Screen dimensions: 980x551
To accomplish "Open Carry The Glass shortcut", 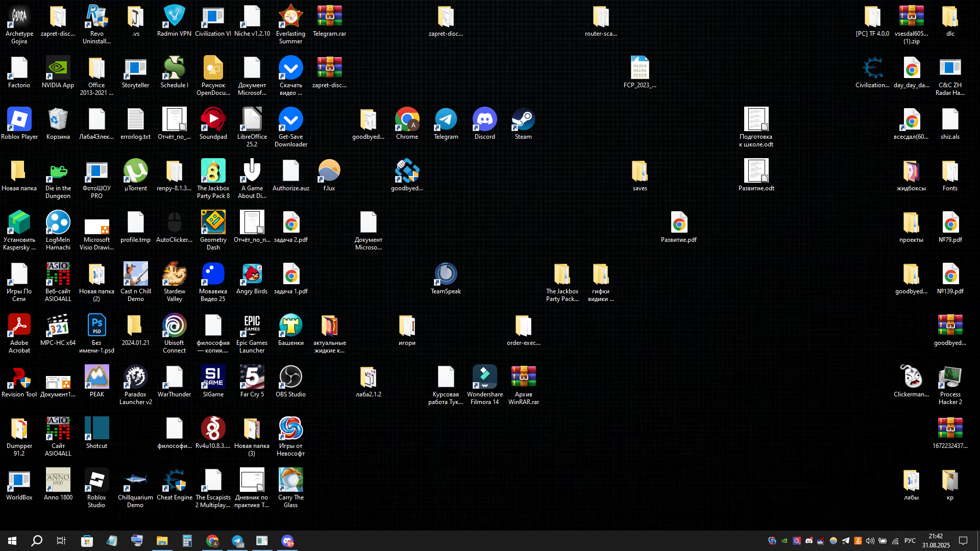I will (291, 488).
